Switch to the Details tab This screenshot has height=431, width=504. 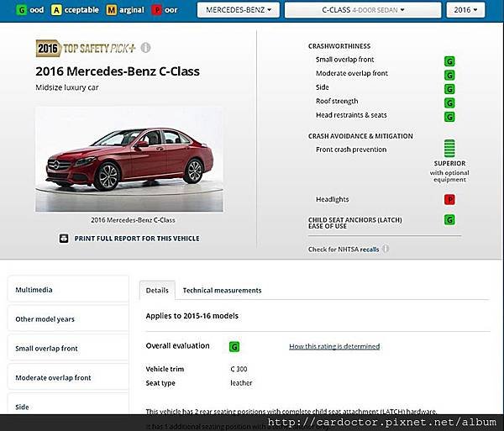pyautogui.click(x=157, y=290)
